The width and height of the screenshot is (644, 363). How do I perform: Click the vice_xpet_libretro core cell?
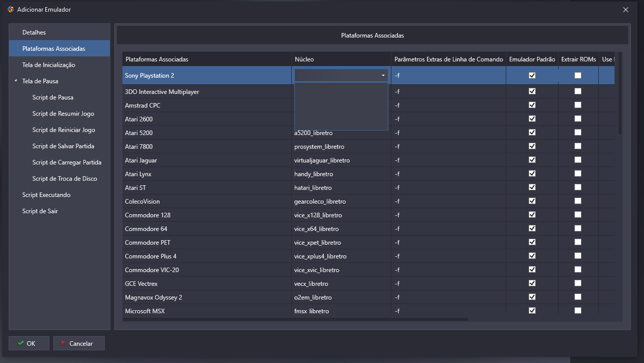click(x=341, y=242)
